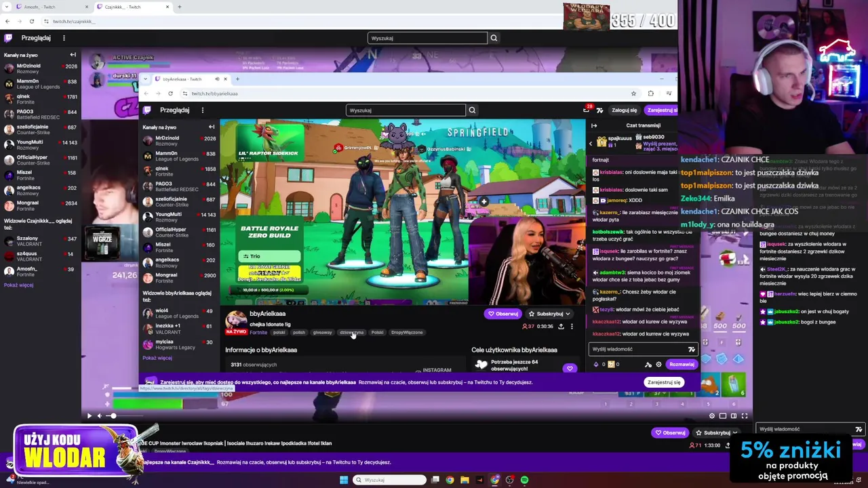868x488 pixels.
Task: Show more channels via inner Pokaż więcej
Action: (x=157, y=358)
